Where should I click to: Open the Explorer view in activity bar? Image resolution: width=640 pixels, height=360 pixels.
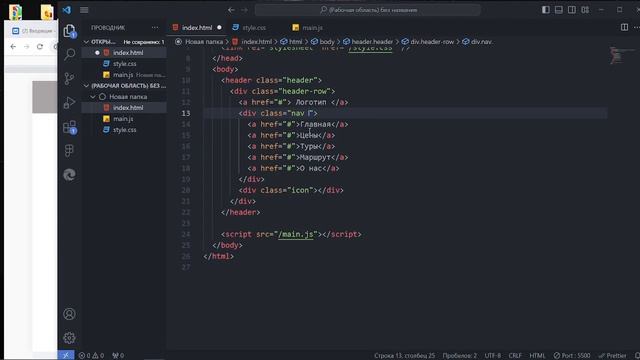(x=69, y=31)
